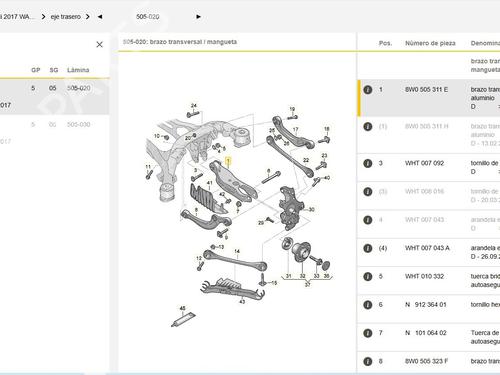
Task: Select sheet 505-030 in left list
Action: pyautogui.click(x=79, y=125)
